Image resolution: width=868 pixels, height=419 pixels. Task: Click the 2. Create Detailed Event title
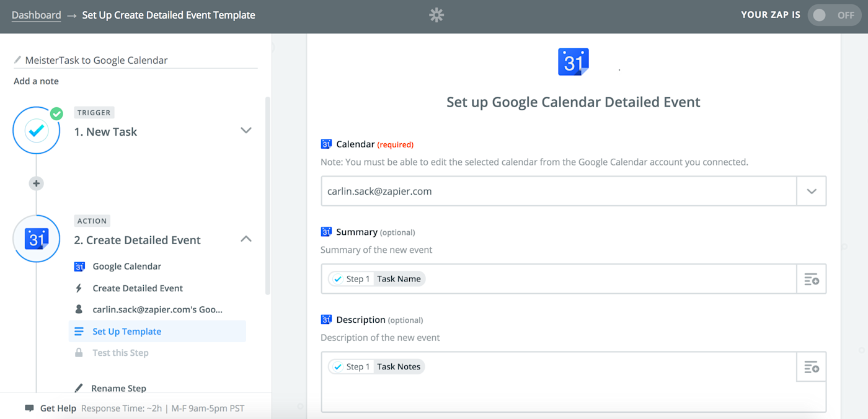(x=138, y=240)
